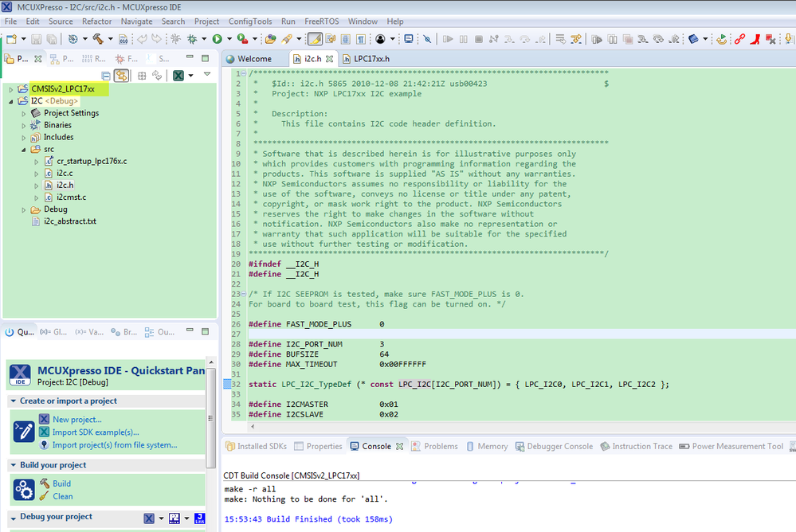Viewport: 796px width, 532px height.
Task: Click the Build link in Quickstart
Action: tap(61, 483)
